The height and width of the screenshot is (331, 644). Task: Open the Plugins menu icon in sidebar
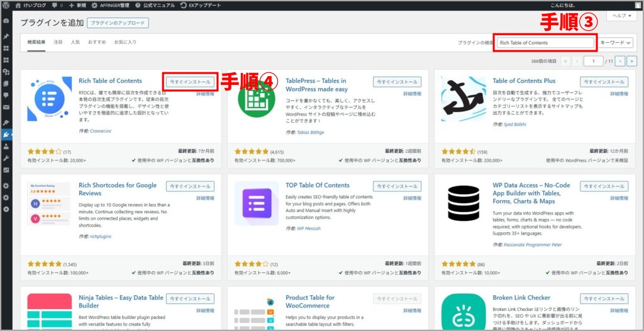coord(6,134)
